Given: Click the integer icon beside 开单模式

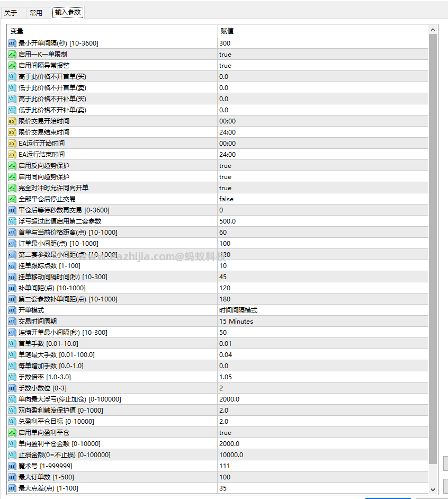Looking at the screenshot, I should 12,310.
